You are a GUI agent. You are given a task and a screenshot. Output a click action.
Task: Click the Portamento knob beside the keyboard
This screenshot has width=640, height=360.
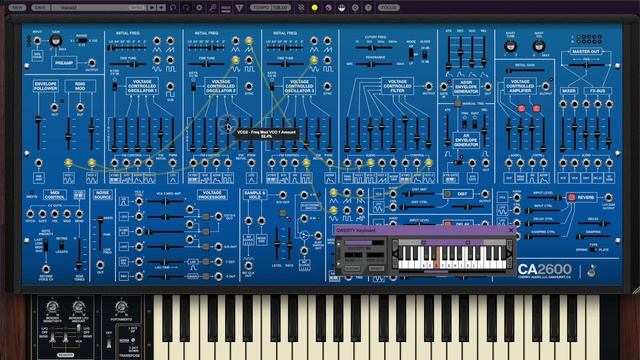click(x=121, y=307)
